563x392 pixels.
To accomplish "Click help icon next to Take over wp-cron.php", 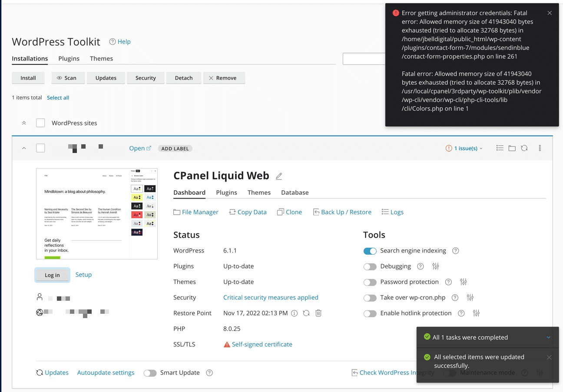I will pos(455,298).
